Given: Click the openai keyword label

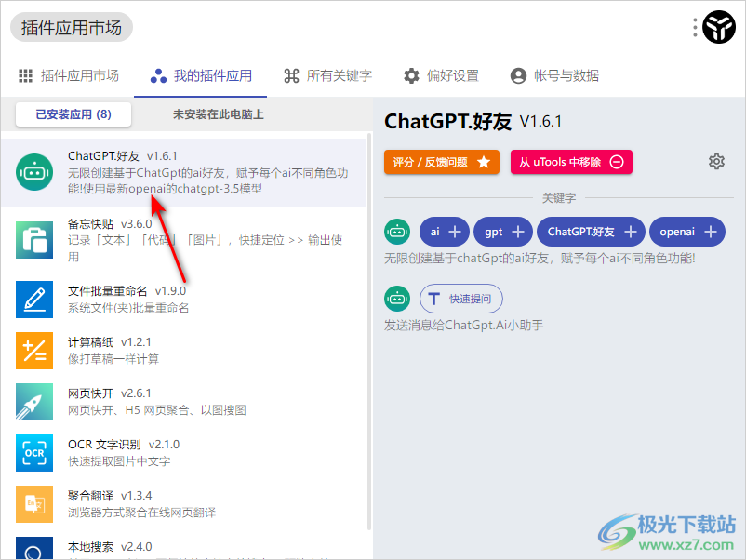Looking at the screenshot, I should click(677, 233).
